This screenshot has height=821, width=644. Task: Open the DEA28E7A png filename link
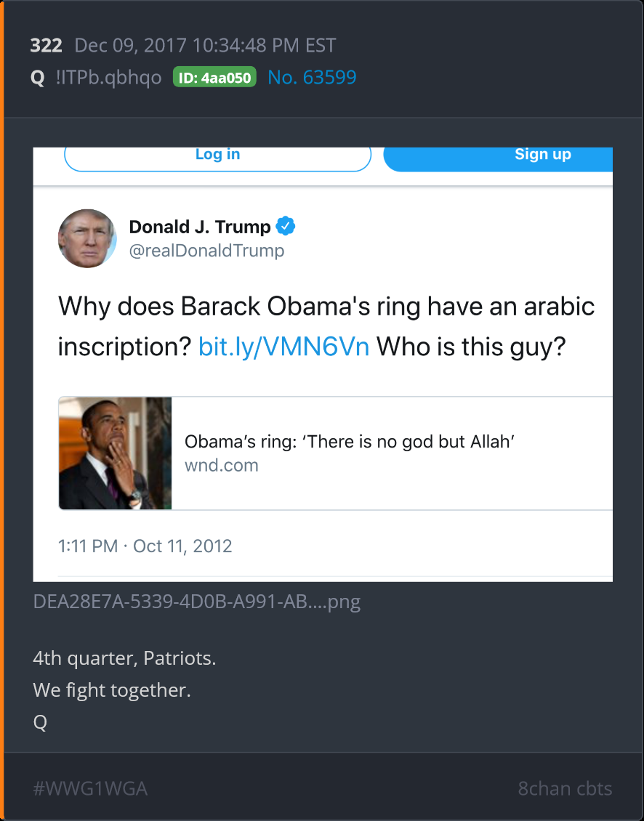coord(197,602)
